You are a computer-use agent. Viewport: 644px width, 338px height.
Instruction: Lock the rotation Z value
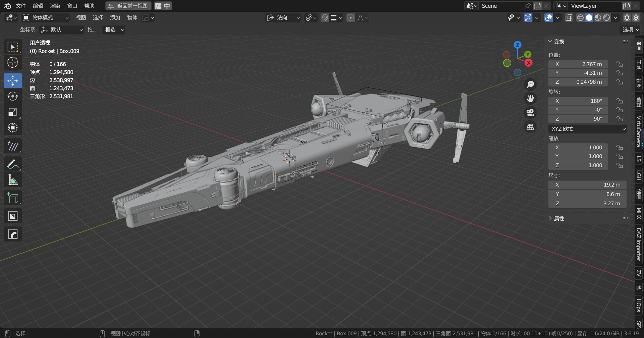click(x=620, y=119)
